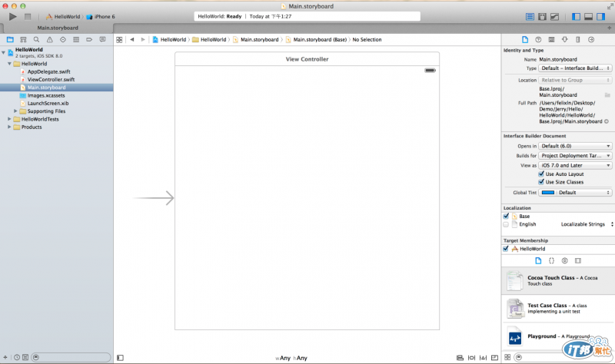Open the Code Snippet library
Image resolution: width=615 pixels, height=364 pixels.
(551, 260)
